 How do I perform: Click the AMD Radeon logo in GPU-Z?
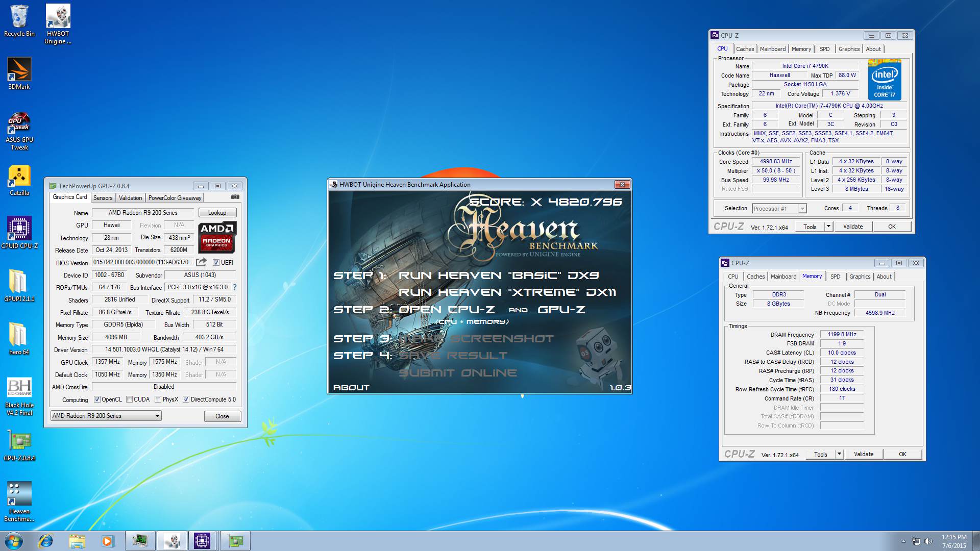pos(217,237)
